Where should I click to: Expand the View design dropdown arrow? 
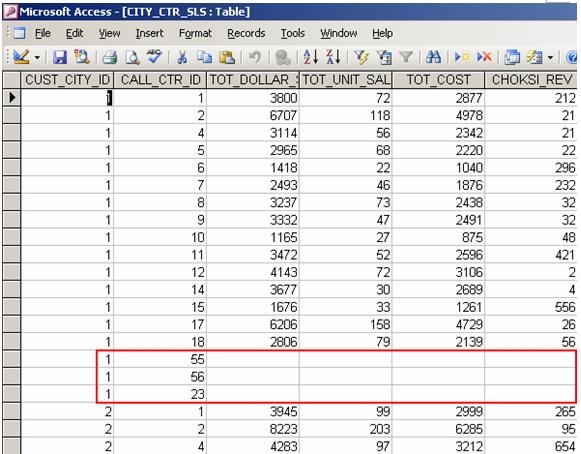tap(37, 58)
